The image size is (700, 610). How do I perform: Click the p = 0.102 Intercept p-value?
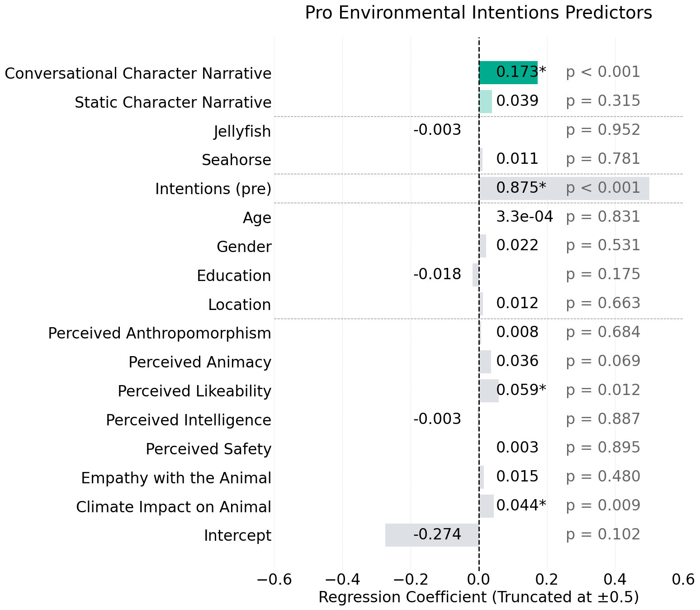click(x=603, y=534)
